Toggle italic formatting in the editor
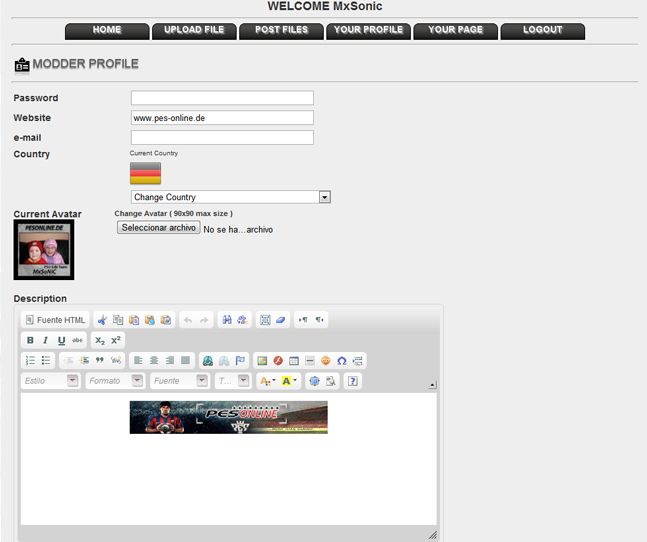 coord(45,341)
